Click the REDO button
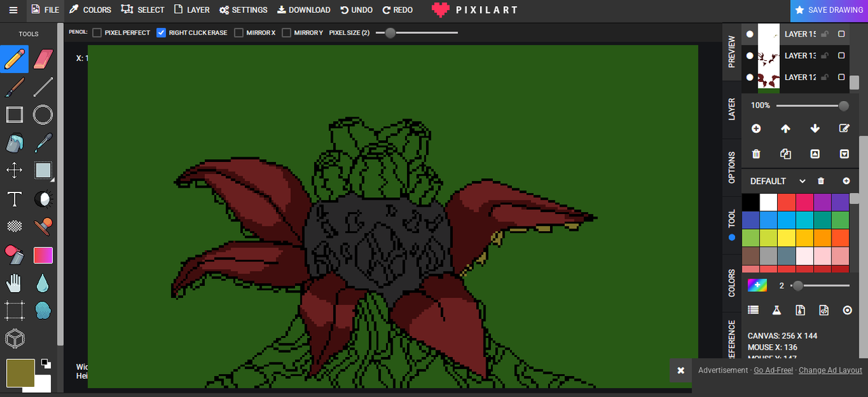868x397 pixels. 397,10
